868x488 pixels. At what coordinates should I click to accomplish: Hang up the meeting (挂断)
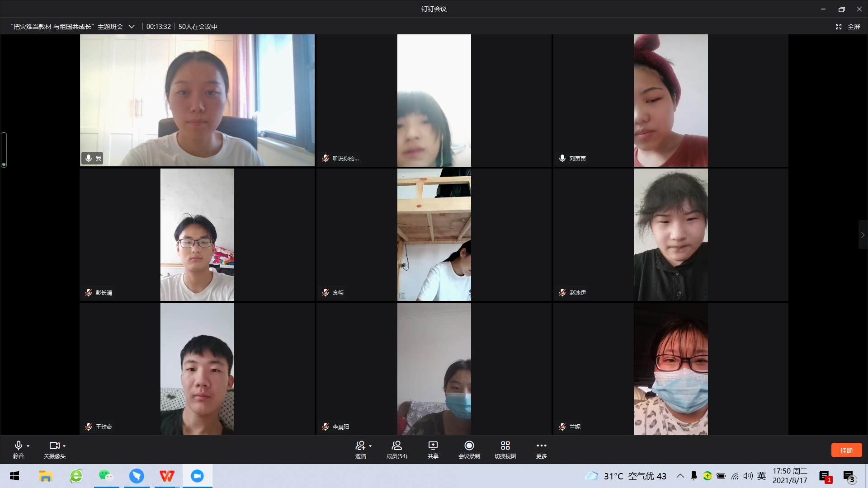(x=846, y=450)
